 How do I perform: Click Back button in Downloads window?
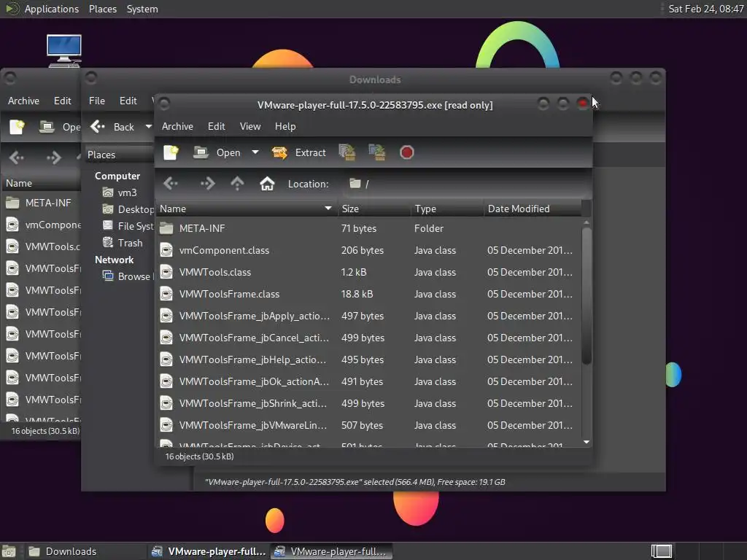113,127
